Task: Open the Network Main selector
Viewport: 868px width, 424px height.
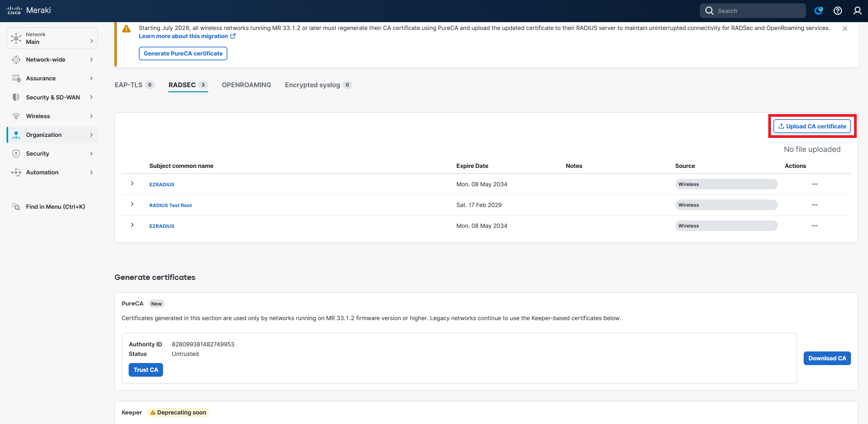Action: [52, 38]
